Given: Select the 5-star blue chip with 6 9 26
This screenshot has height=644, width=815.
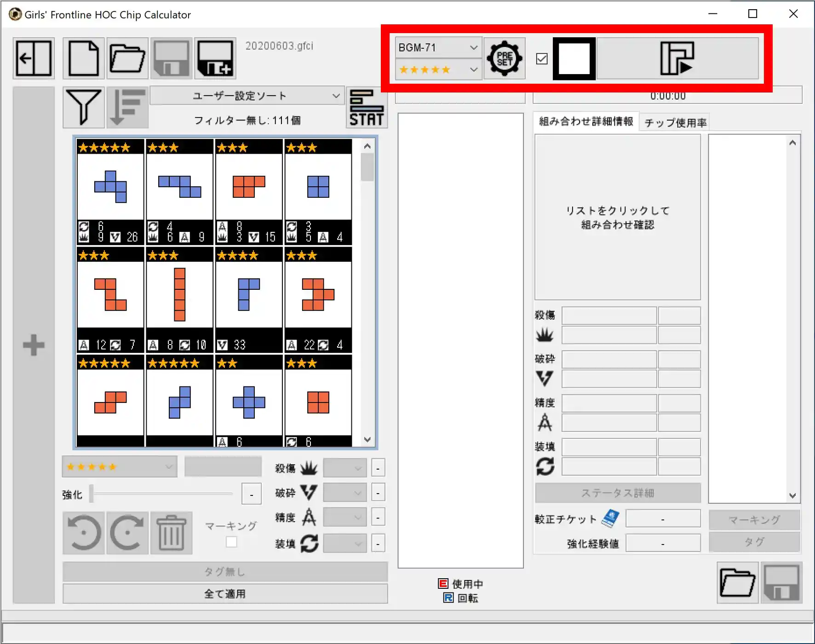Looking at the screenshot, I should click(x=110, y=191).
